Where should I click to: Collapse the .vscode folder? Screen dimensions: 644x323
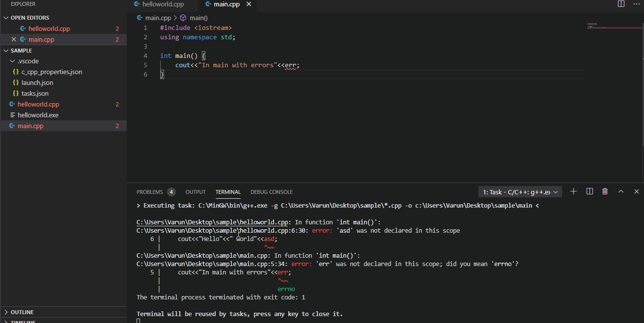[63, 61]
